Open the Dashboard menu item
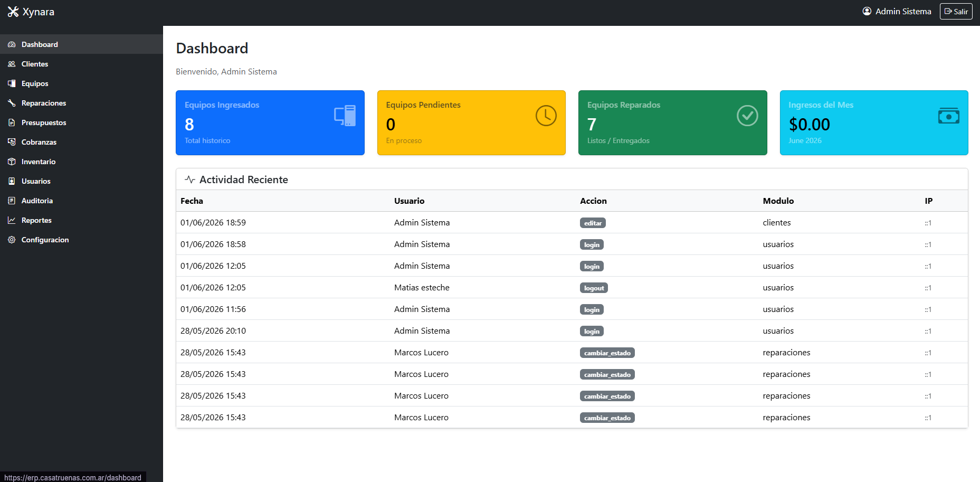This screenshot has width=980, height=482. coord(81,44)
